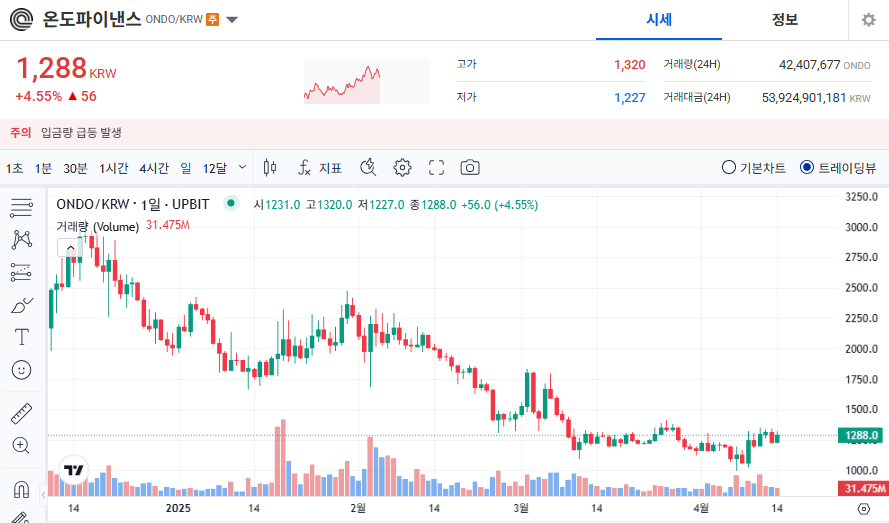Viewport: 889px width, 523px height.
Task: Click the 저가 value 1,227
Action: [x=629, y=98]
